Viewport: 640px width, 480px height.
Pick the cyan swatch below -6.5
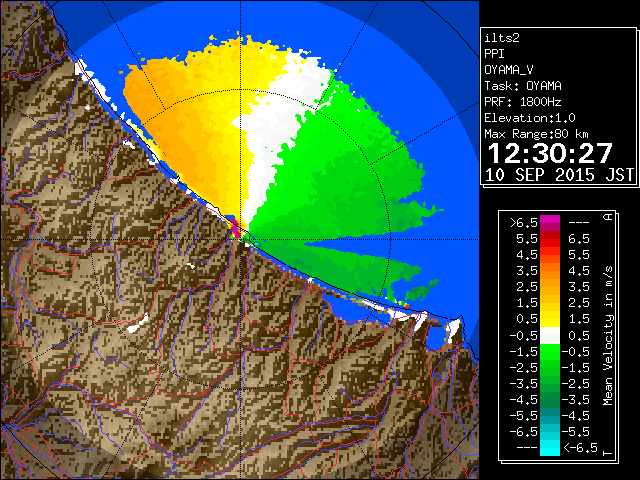point(550,448)
